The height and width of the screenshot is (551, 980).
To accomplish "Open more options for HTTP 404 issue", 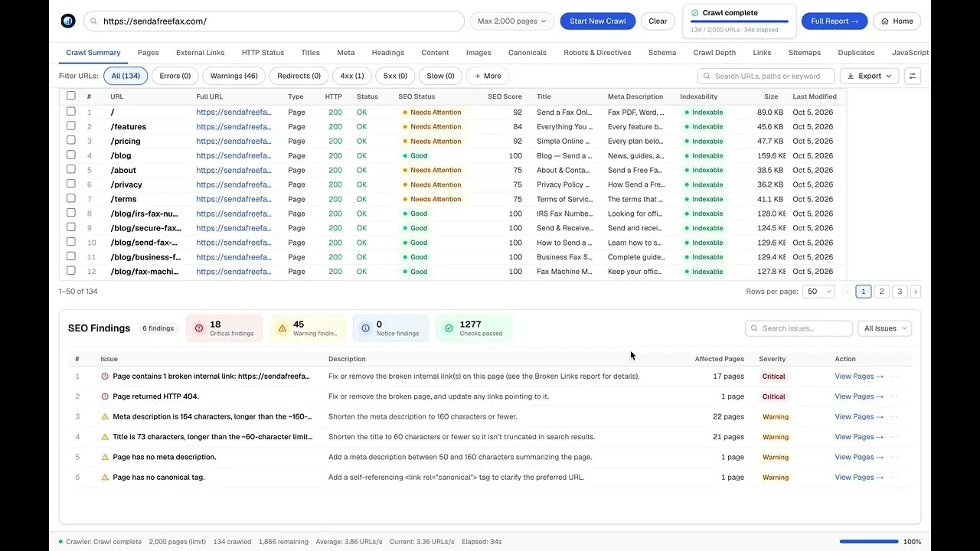I will tap(893, 396).
